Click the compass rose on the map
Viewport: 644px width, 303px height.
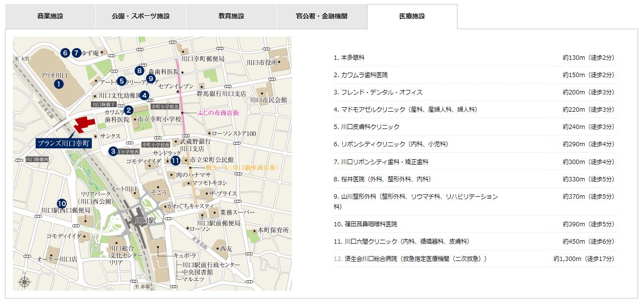coord(25,282)
